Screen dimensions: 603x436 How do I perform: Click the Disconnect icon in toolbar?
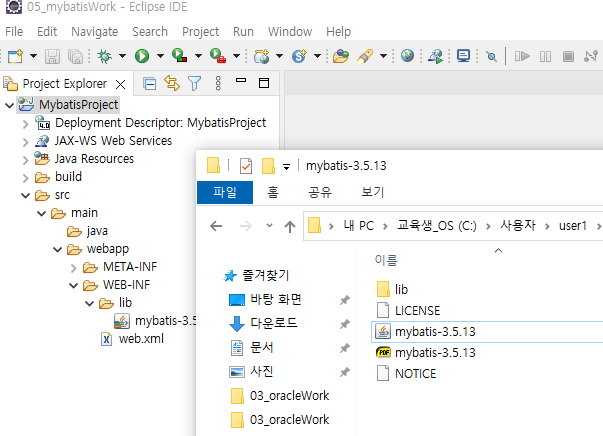(x=591, y=57)
